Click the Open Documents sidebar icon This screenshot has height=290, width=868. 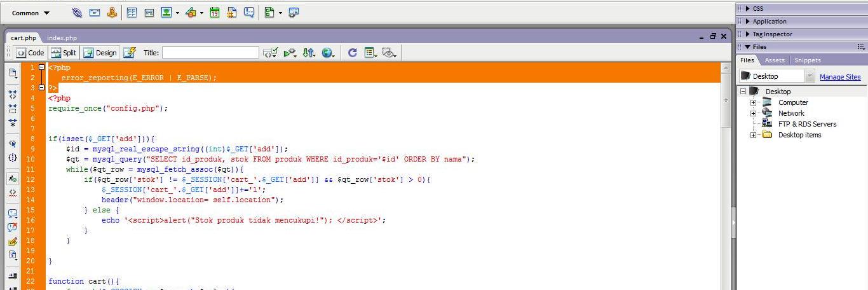tap(13, 73)
